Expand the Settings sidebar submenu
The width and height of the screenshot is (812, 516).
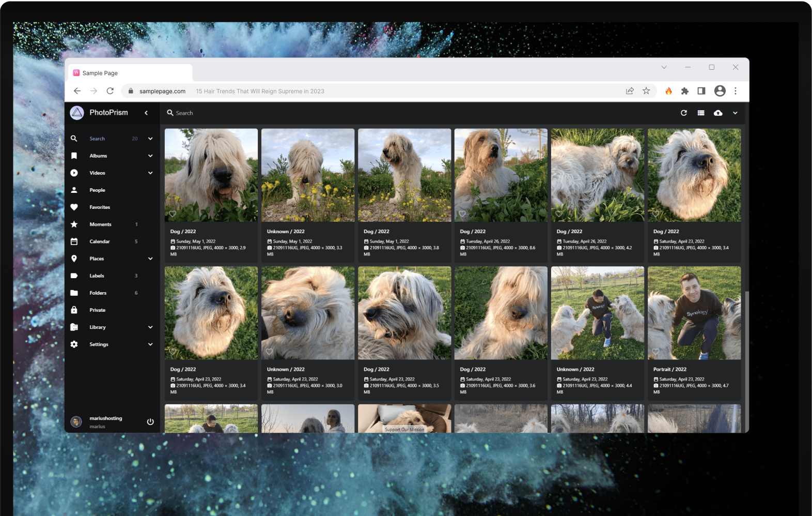(x=150, y=344)
